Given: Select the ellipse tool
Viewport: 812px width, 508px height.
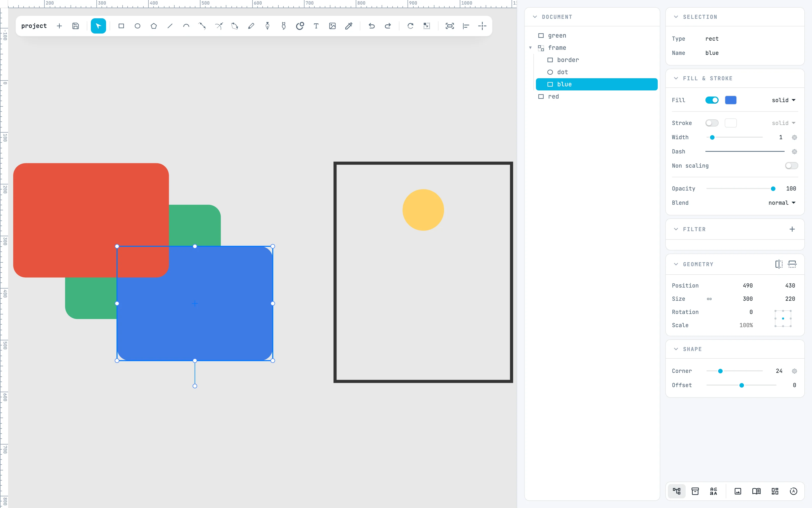Looking at the screenshot, I should 137,26.
